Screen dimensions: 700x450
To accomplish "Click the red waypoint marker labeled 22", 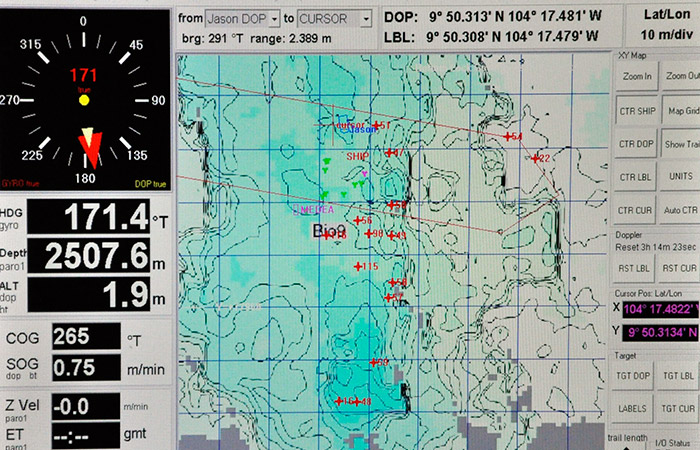I will 536,158.
